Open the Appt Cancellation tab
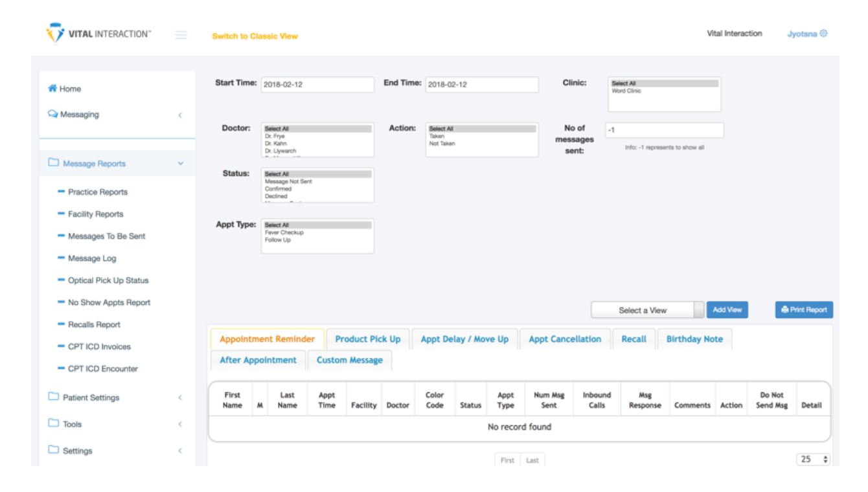 565,339
